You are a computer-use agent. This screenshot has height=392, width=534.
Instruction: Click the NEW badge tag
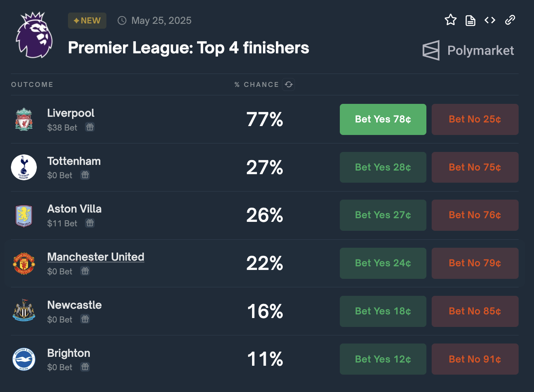coord(87,21)
